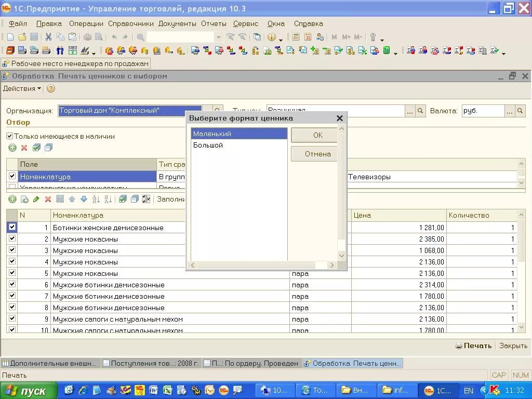Open the Сервис menu

click(246, 24)
